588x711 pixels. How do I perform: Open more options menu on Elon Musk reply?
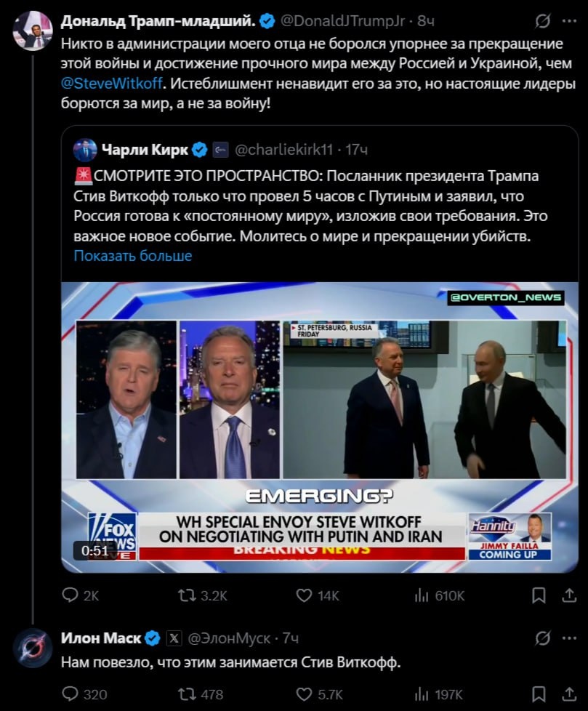point(569,638)
